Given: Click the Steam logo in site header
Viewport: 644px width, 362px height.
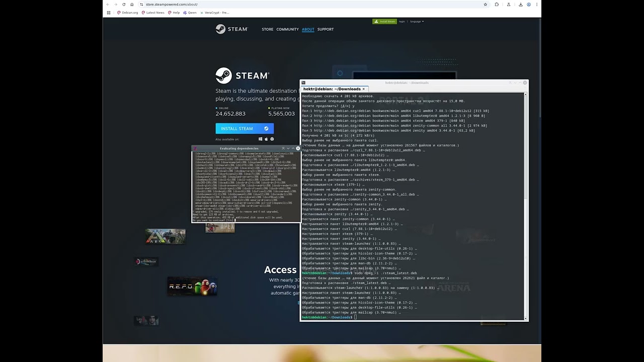Looking at the screenshot, I should click(232, 29).
